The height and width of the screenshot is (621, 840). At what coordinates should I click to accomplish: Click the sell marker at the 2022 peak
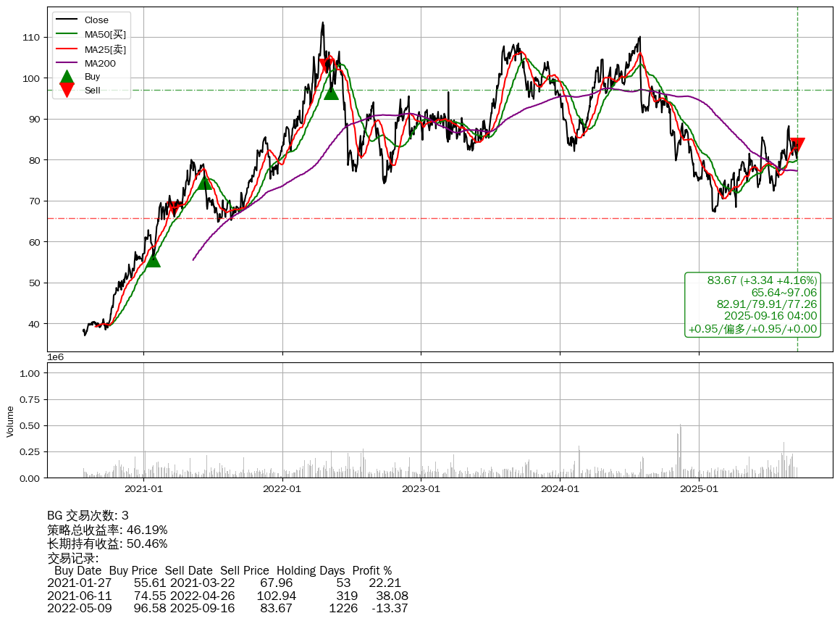[x=327, y=67]
